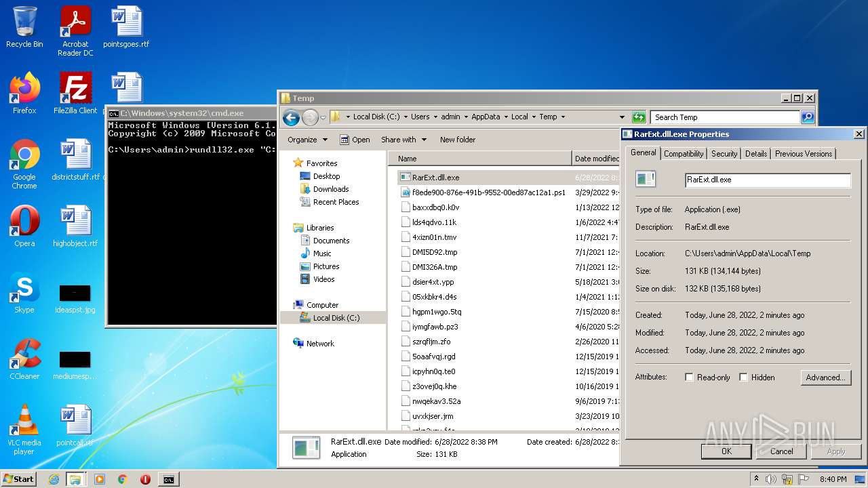Select the General tab
868x488 pixels.
tap(643, 152)
